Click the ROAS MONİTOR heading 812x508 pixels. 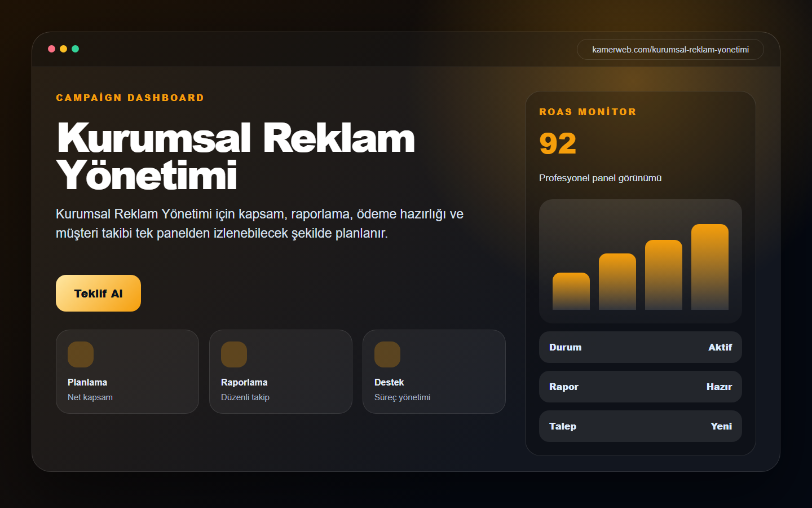(588, 112)
